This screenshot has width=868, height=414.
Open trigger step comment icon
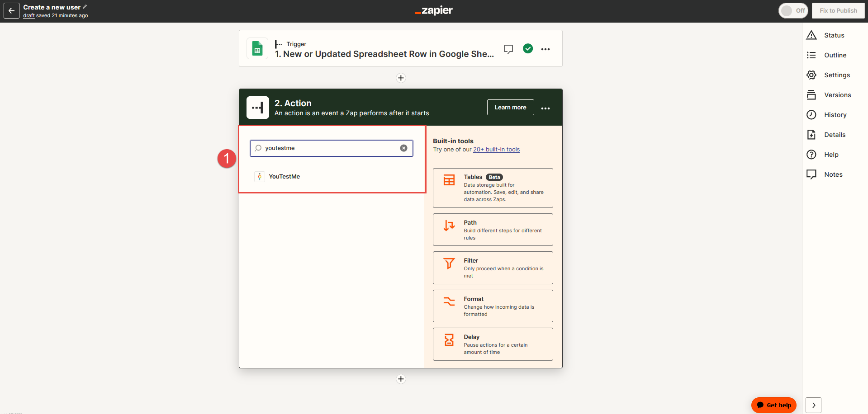[x=508, y=49]
